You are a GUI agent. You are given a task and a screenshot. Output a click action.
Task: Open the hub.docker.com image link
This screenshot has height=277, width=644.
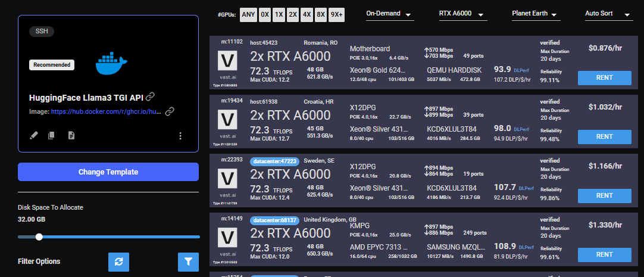pyautogui.click(x=106, y=111)
